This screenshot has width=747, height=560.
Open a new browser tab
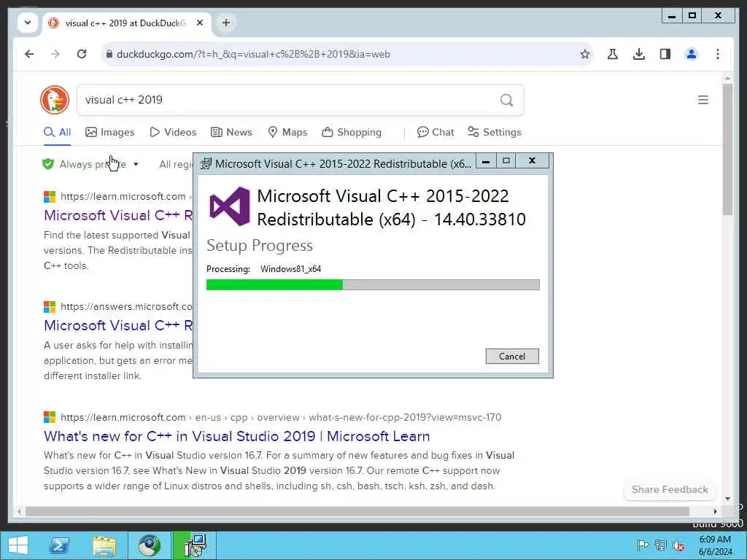coord(226,23)
